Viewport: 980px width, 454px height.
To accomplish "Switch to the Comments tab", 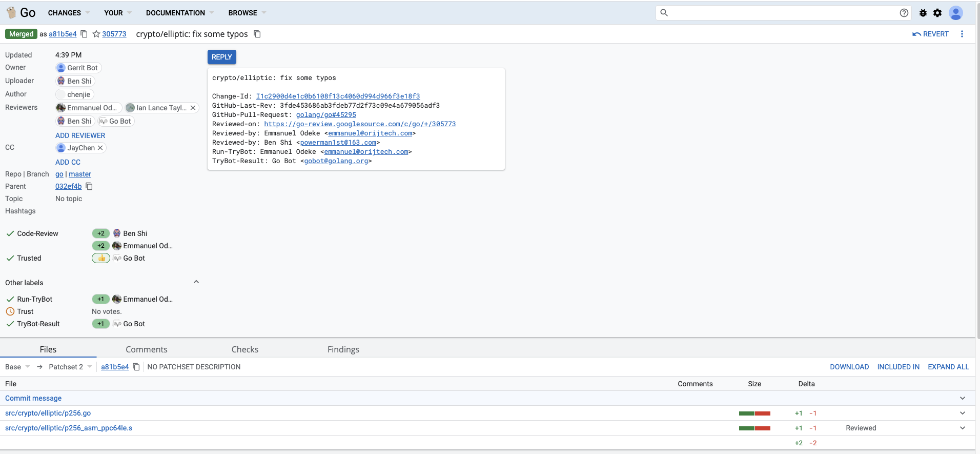I will coord(147,349).
